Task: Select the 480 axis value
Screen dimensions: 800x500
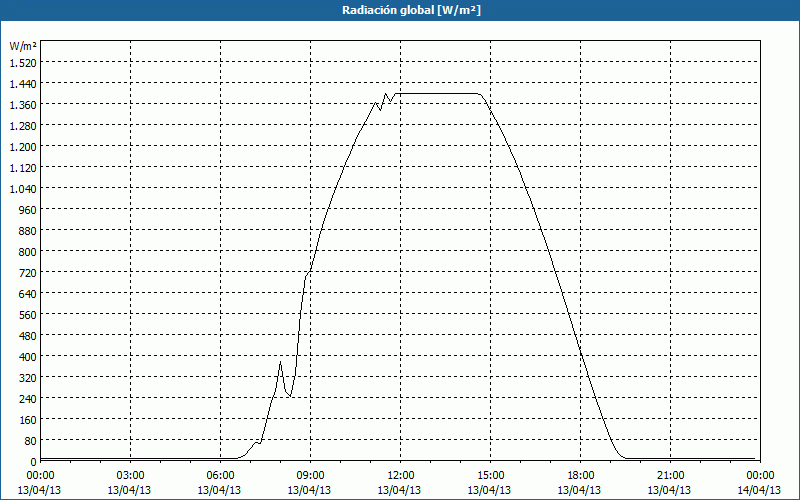Action: coord(28,336)
